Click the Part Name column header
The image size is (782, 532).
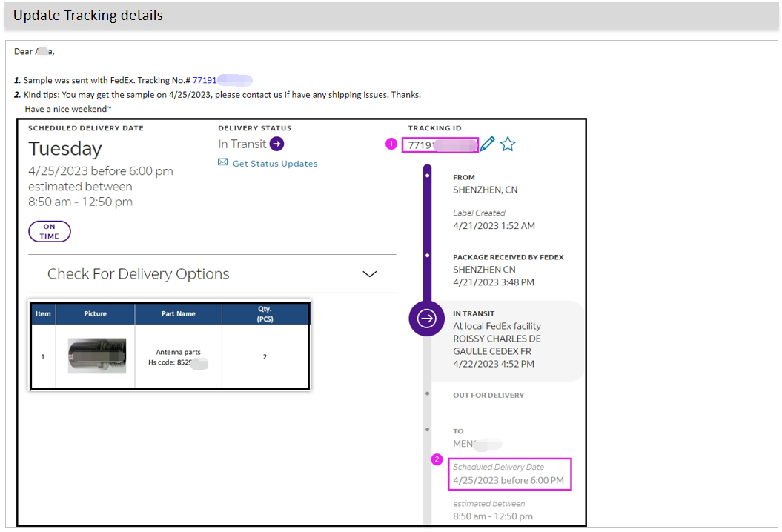click(178, 313)
